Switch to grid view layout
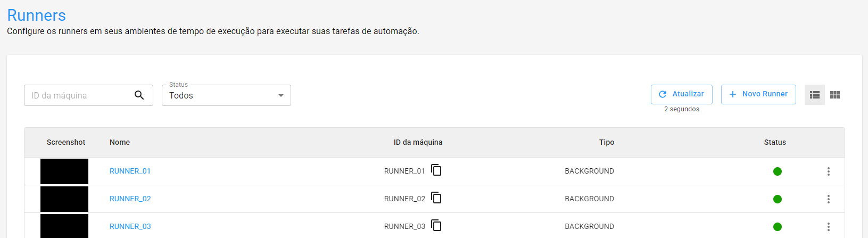 pos(835,95)
